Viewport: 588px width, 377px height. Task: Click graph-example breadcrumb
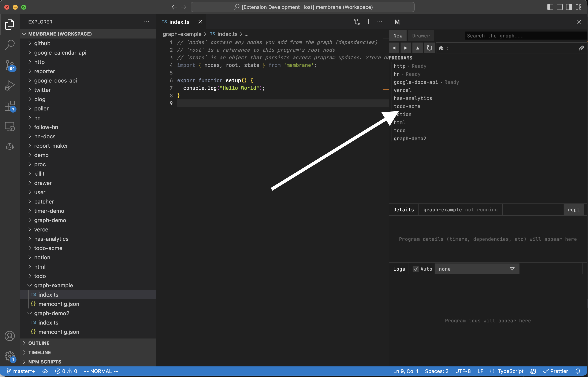(182, 34)
